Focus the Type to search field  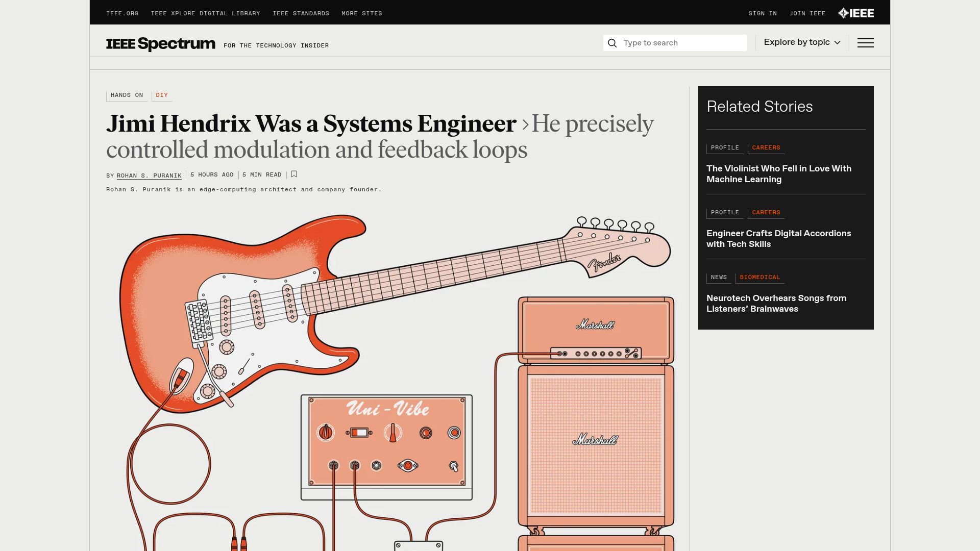[675, 43]
